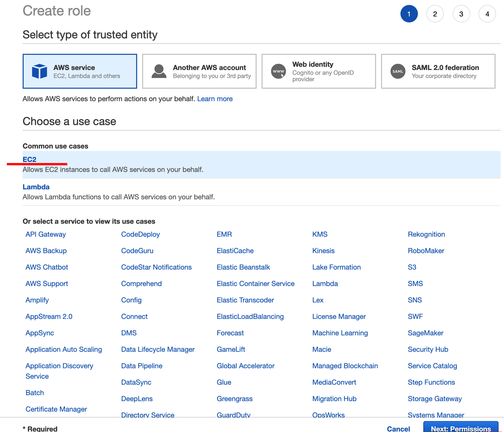504x432 pixels.
Task: Click the SAML federation icon
Action: pos(398,71)
